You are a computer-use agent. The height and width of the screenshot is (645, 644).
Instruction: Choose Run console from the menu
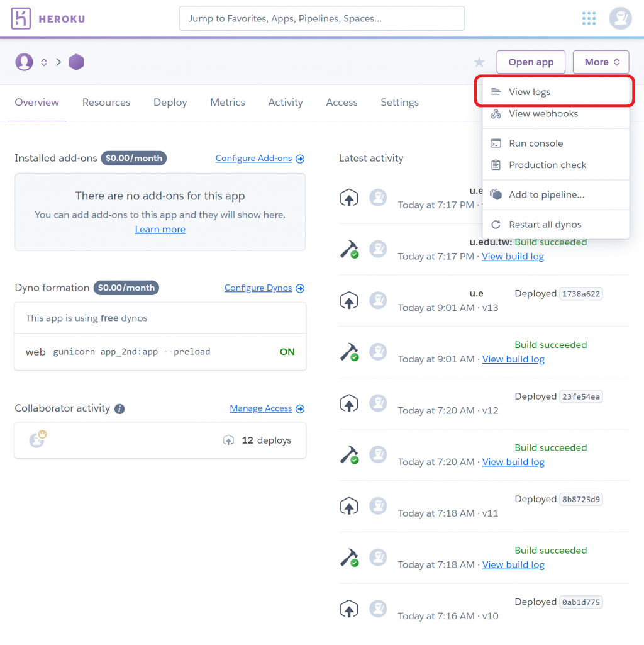[555, 143]
